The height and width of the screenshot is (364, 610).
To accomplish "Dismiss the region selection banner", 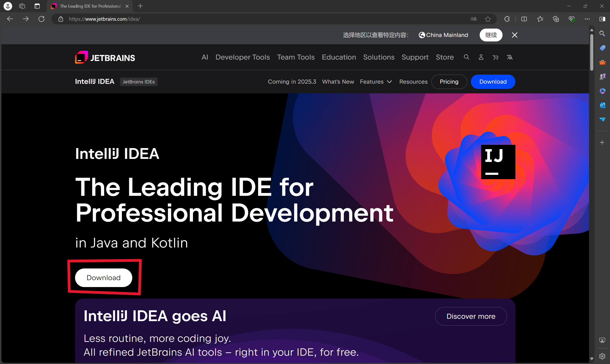I will point(515,35).
